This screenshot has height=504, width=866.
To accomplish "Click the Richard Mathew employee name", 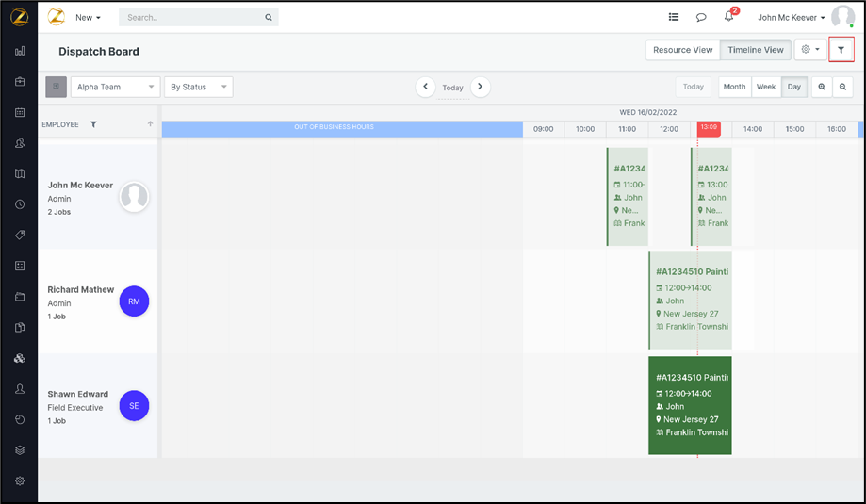I will 81,289.
